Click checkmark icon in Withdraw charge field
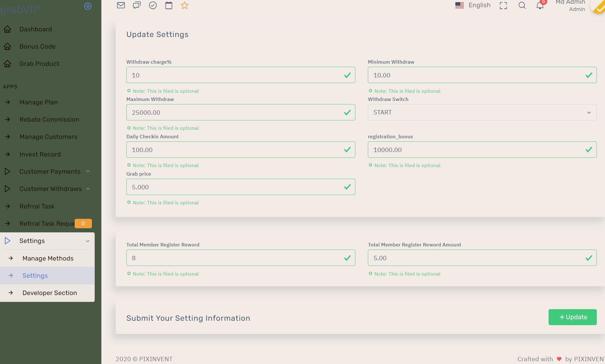Screen dimensions: 605x364 pos(347,75)
